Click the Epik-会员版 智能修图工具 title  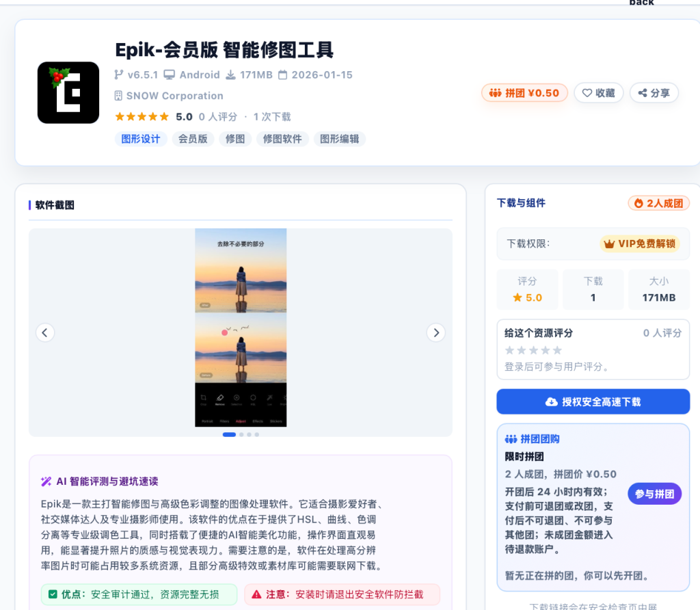pyautogui.click(x=224, y=49)
